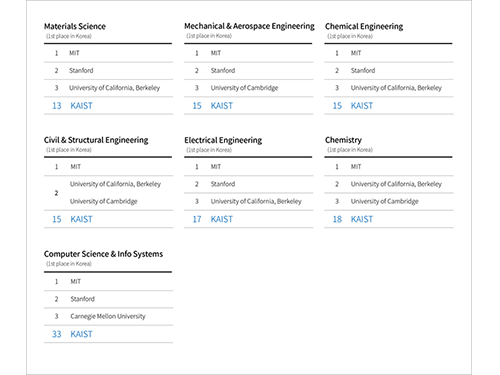The height and width of the screenshot is (375, 500).
Task: Click University of Cambridge in Mechanical & Aerospace
Action: click(x=244, y=88)
